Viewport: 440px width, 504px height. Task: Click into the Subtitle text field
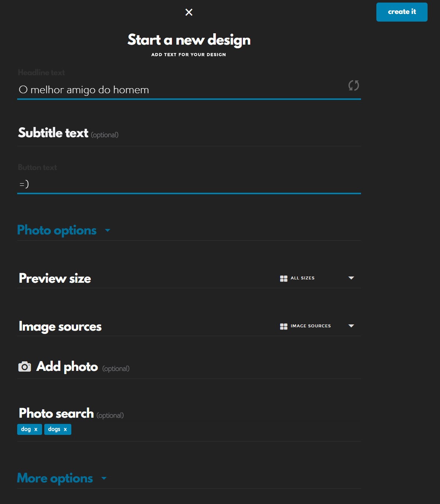(x=189, y=133)
